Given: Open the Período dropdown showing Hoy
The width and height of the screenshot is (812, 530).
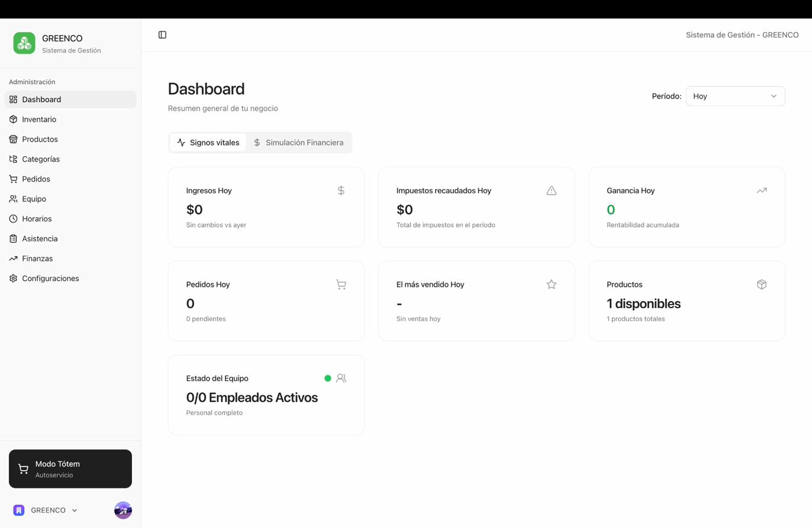Looking at the screenshot, I should pyautogui.click(x=736, y=96).
